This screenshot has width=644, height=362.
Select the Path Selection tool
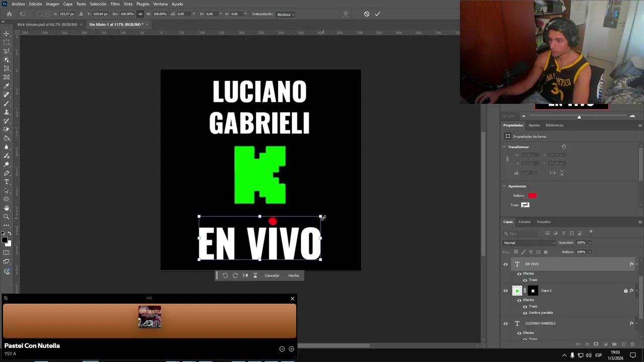coord(7,191)
